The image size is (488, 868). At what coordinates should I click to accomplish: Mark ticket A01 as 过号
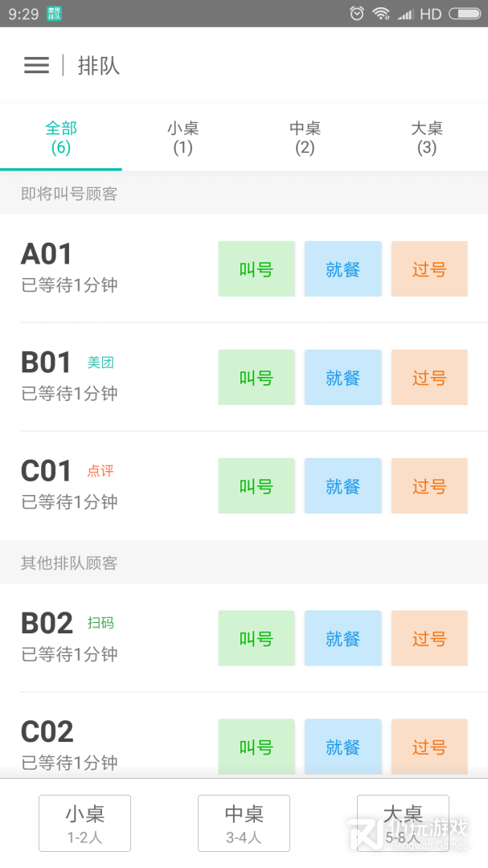point(429,269)
